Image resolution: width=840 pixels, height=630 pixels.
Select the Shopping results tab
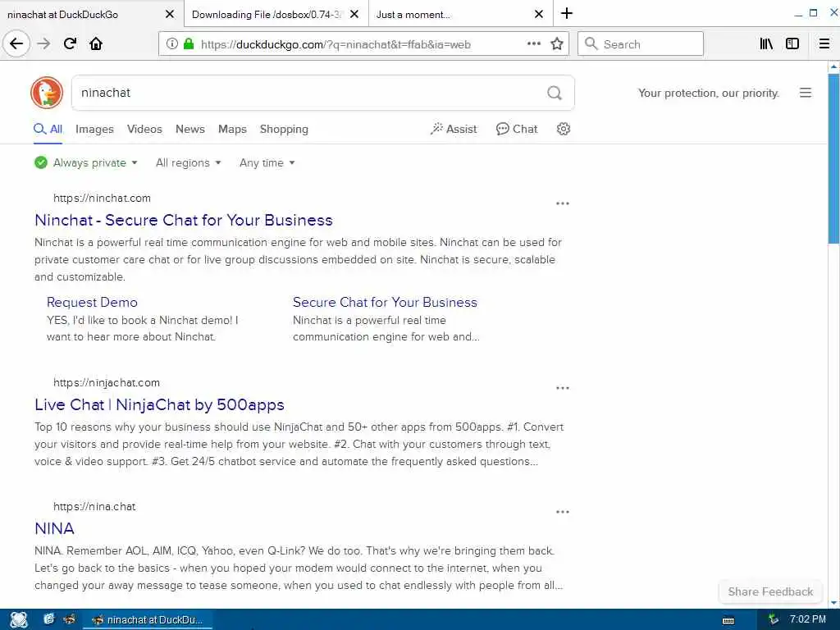click(x=284, y=129)
